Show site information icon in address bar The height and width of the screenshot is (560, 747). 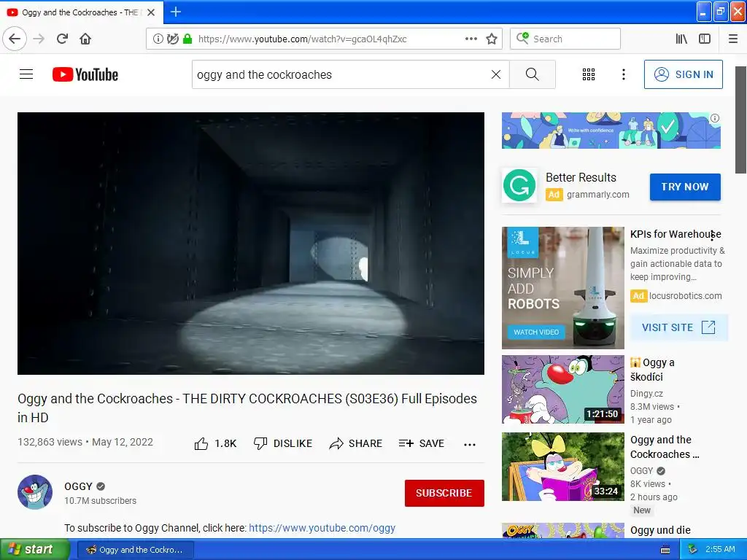click(158, 39)
